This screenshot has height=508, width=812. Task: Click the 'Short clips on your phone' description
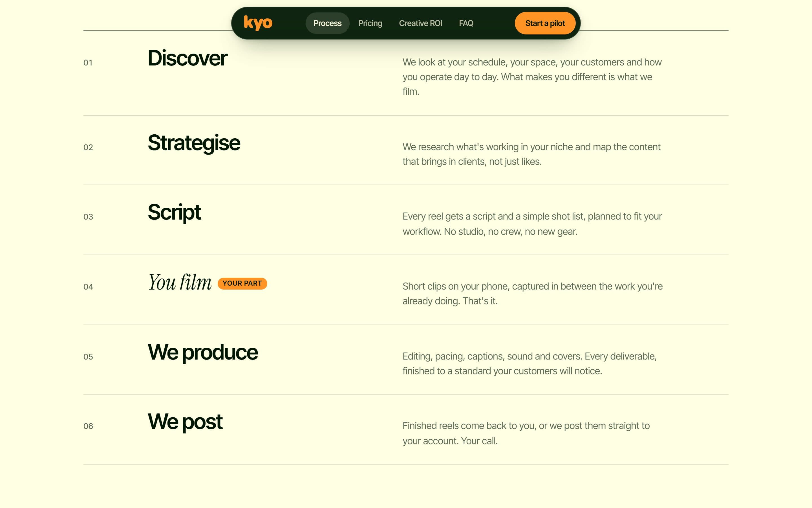(x=533, y=294)
